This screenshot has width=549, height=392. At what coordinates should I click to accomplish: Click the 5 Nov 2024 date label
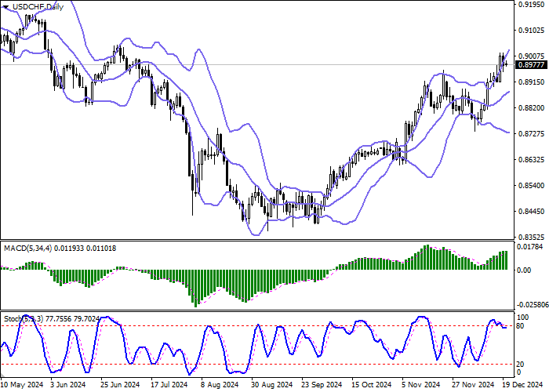(422, 385)
